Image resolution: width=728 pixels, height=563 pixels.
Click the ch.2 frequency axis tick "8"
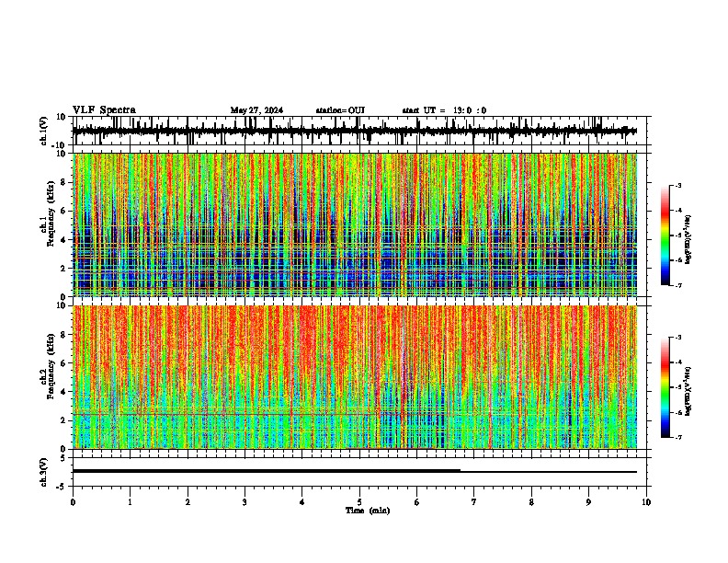[x=63, y=335]
